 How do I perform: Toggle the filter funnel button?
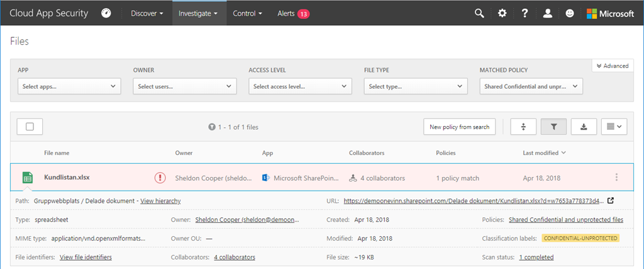pos(553,127)
